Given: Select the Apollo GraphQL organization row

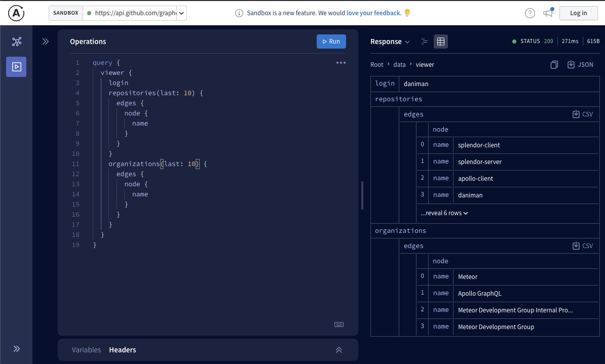Looking at the screenshot, I should point(508,293).
